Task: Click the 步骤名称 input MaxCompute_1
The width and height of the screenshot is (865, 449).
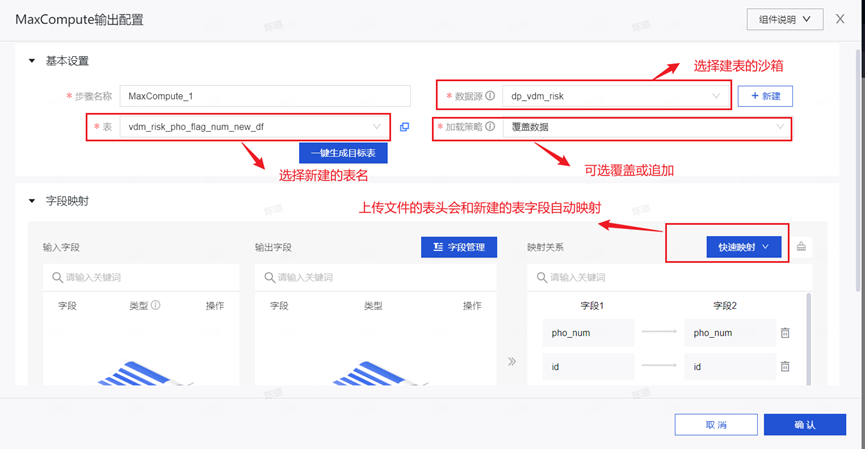Action: pyautogui.click(x=265, y=96)
